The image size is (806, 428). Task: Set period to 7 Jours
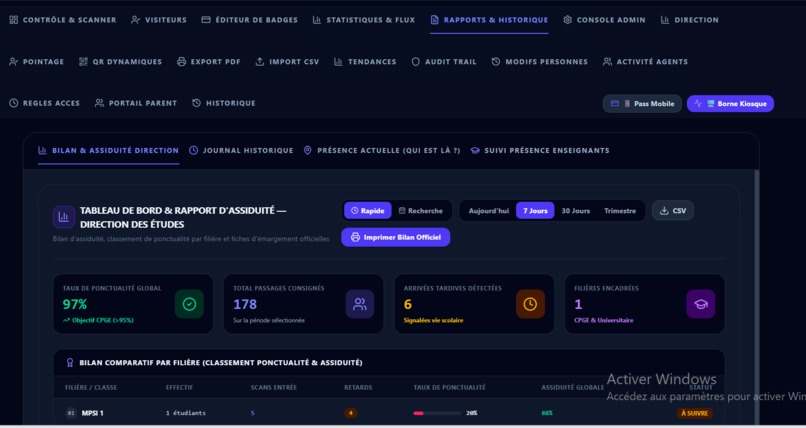point(535,211)
